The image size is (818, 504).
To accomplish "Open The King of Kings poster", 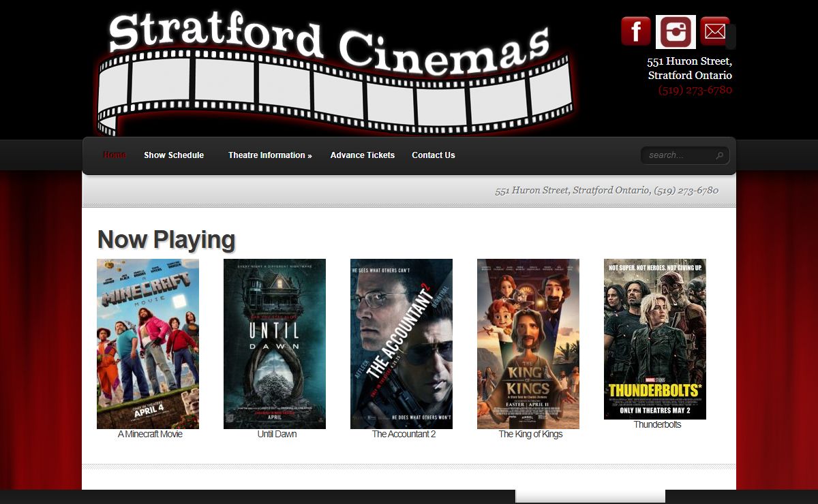I will pos(528,344).
